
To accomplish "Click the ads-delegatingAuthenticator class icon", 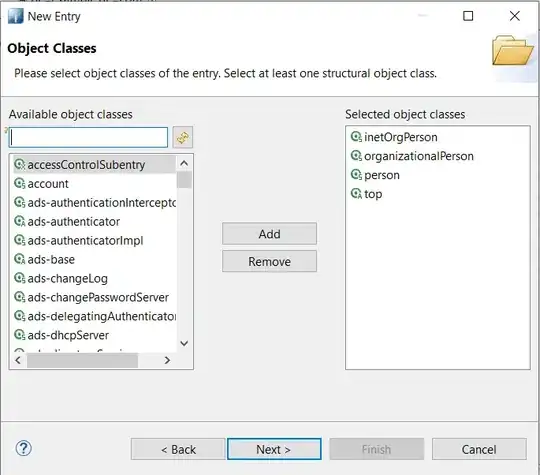I will [20, 316].
